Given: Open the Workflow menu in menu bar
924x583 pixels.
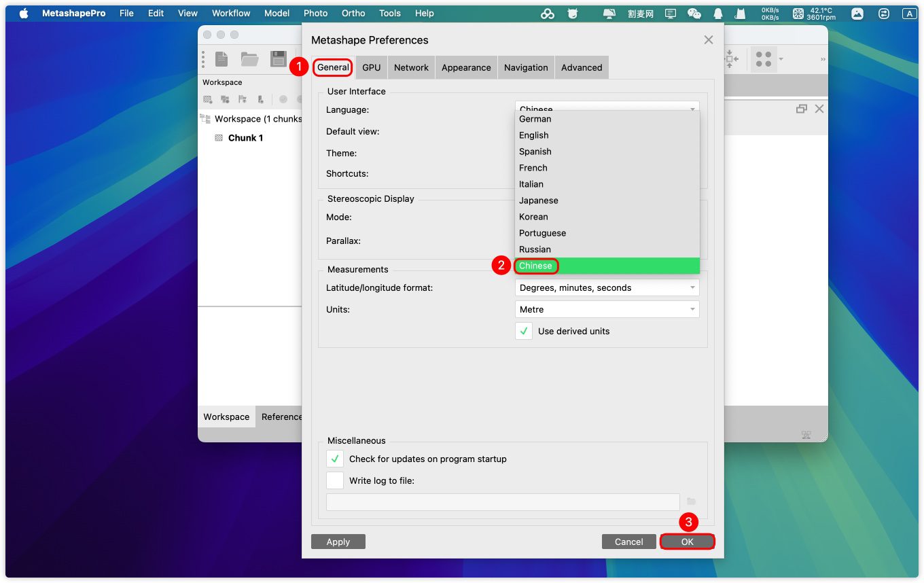Looking at the screenshot, I should (231, 13).
